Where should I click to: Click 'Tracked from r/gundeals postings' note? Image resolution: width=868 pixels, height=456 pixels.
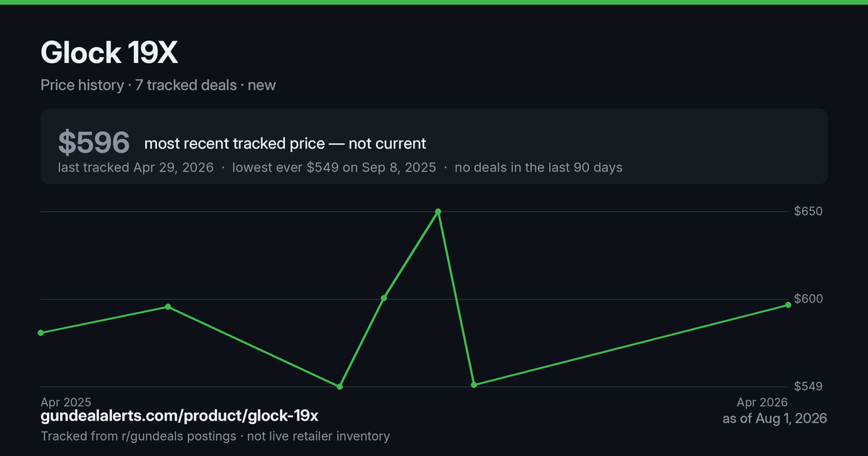pyautogui.click(x=138, y=436)
